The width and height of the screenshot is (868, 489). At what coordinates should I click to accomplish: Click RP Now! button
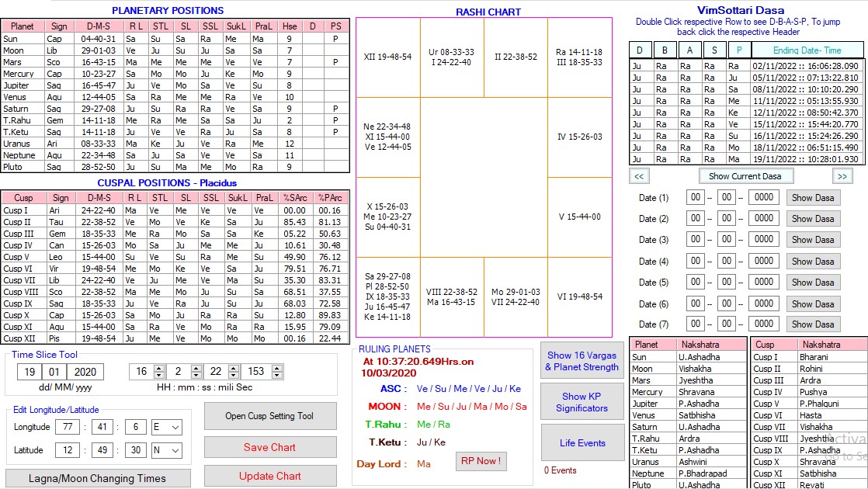coord(481,461)
